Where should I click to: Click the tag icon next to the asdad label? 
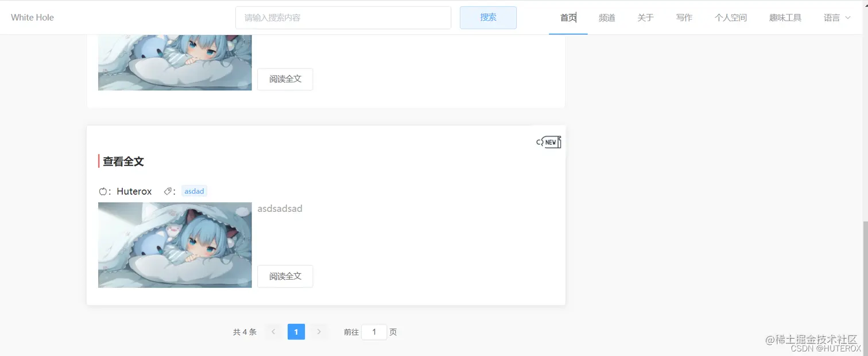click(x=167, y=191)
